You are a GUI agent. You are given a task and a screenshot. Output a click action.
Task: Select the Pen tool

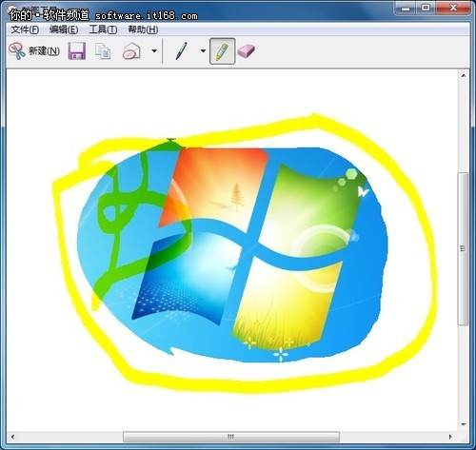pos(181,50)
